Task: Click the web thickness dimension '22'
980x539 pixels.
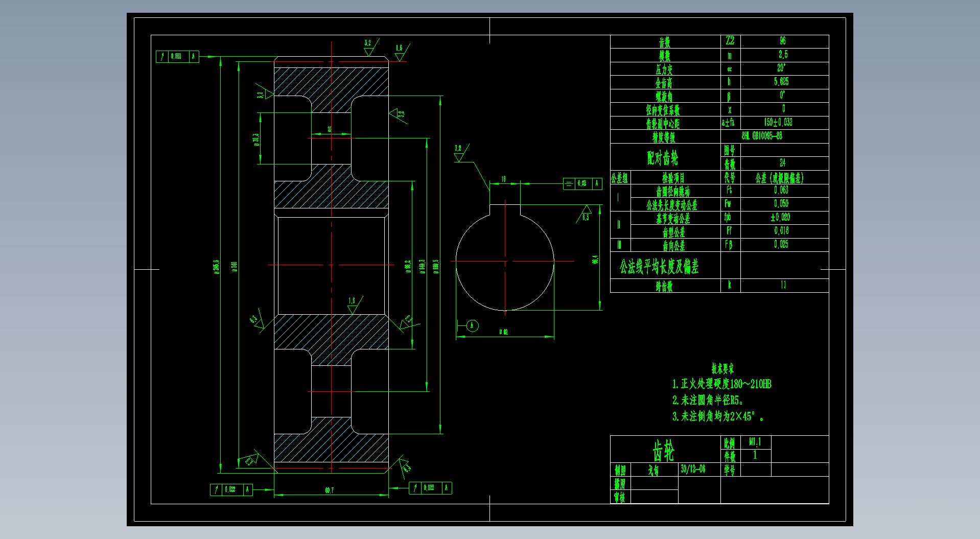Action: tap(330, 130)
